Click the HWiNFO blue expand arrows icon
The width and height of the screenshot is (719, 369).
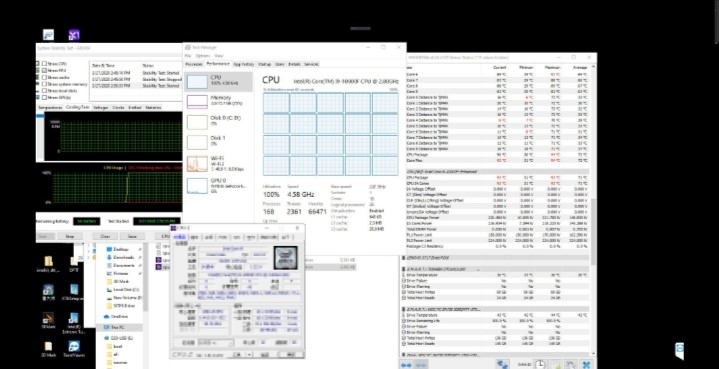406,365
